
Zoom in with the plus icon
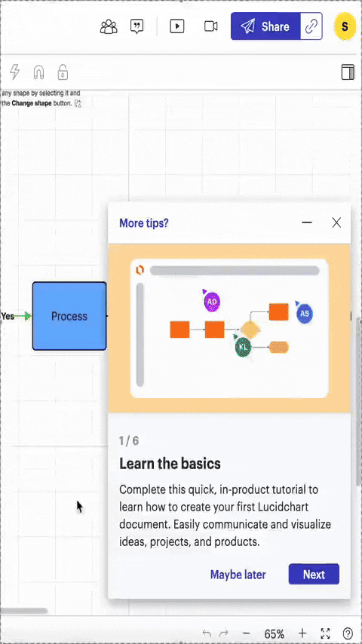point(302,633)
